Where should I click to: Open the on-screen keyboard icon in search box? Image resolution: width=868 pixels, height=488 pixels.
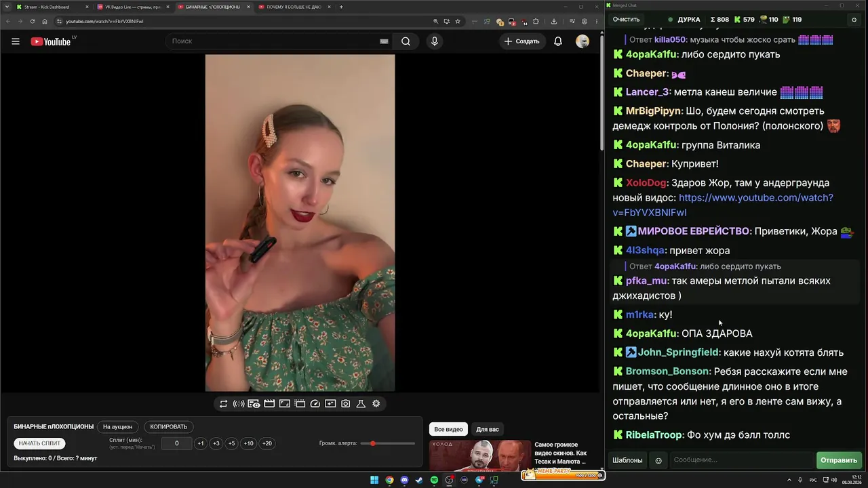pyautogui.click(x=384, y=41)
